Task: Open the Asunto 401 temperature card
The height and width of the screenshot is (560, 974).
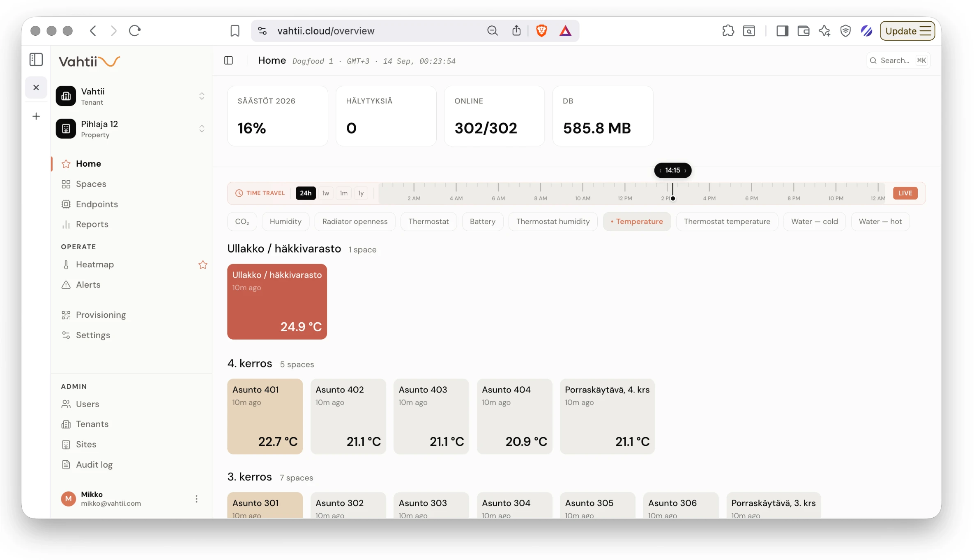Action: pyautogui.click(x=265, y=417)
